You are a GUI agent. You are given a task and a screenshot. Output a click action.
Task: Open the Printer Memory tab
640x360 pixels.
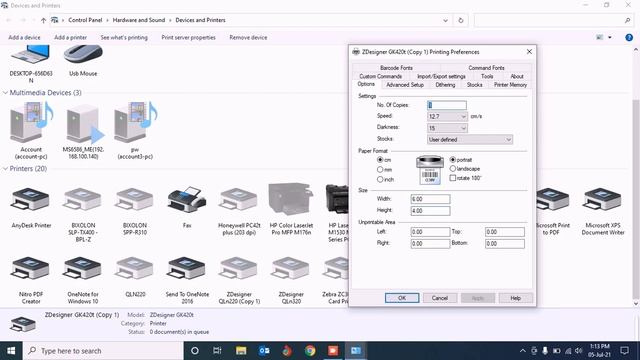pos(510,85)
